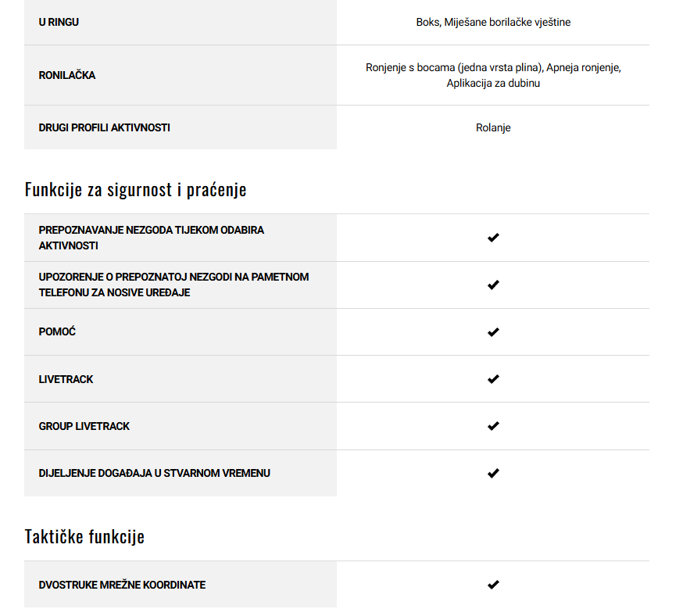
Task: Click the Boks, Miješane borilačke vještine text
Action: pos(493,22)
